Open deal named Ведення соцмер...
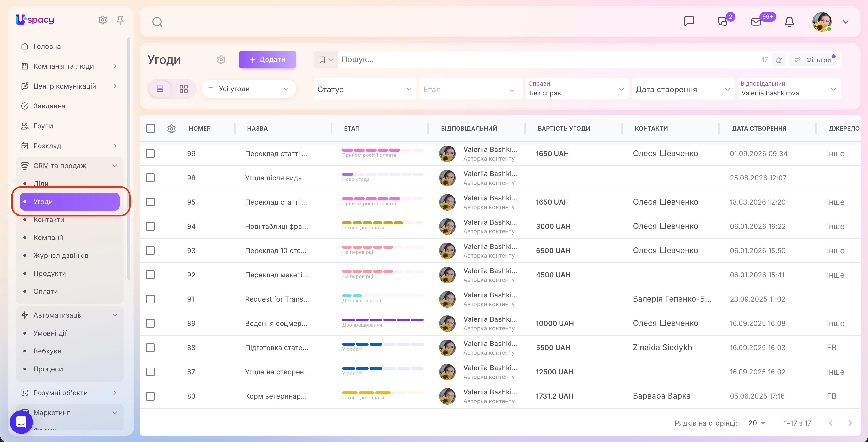This screenshot has height=442, width=868. pyautogui.click(x=276, y=323)
